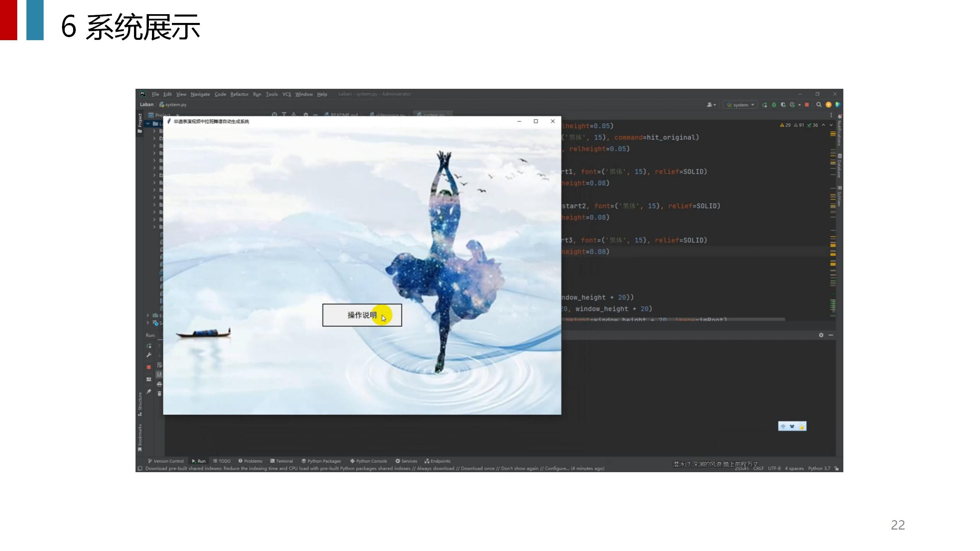Open the 'system' run configuration dropdown
Image resolution: width=980 pixels, height=551 pixels.
point(740,105)
